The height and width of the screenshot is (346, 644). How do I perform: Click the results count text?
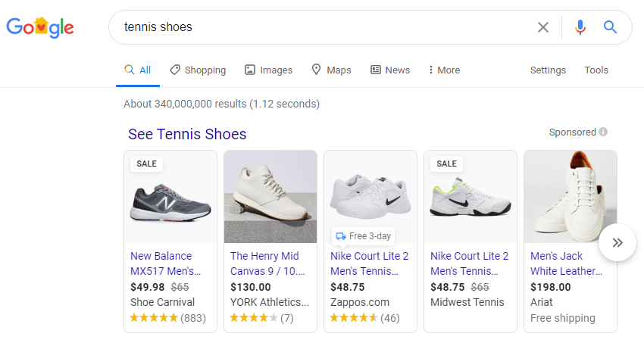pyautogui.click(x=222, y=104)
